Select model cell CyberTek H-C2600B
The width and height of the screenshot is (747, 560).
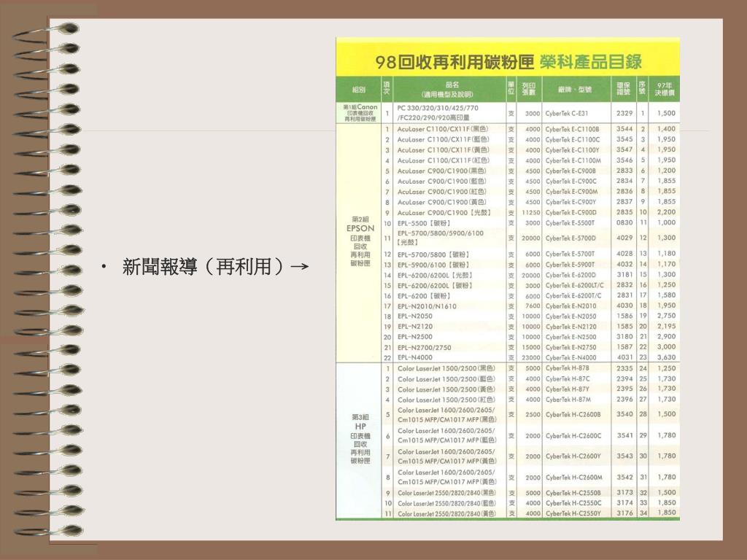click(573, 415)
